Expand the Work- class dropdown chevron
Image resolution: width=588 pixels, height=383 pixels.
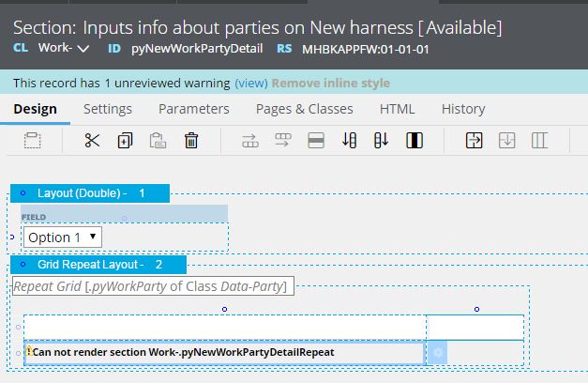click(x=83, y=49)
